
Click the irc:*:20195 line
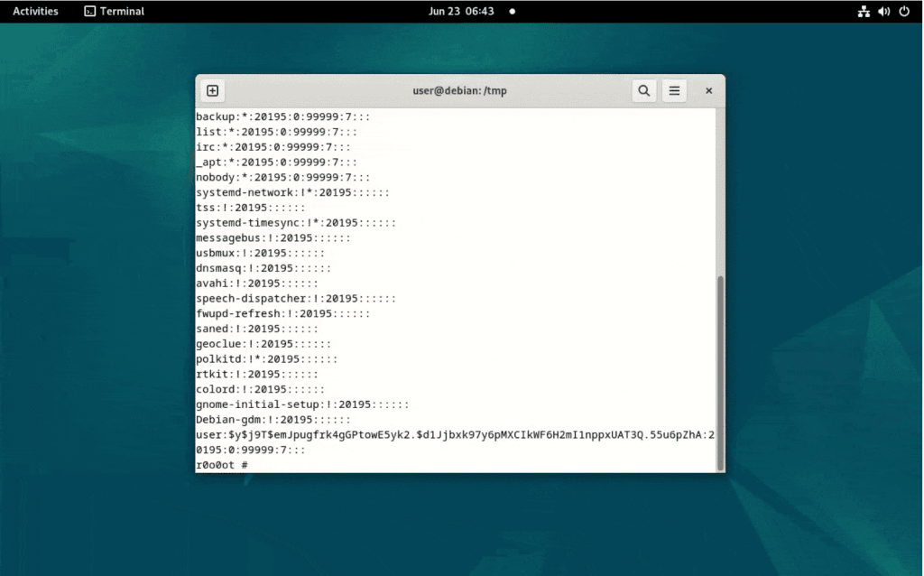coord(273,147)
